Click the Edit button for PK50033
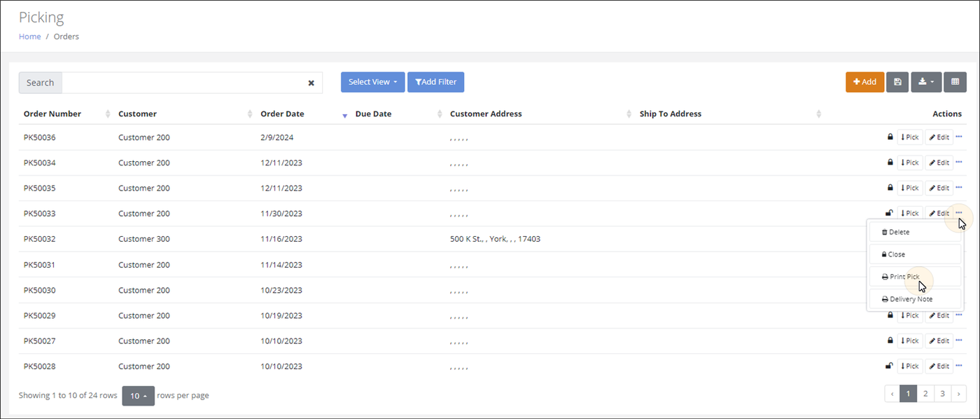This screenshot has height=419, width=980. pos(939,213)
